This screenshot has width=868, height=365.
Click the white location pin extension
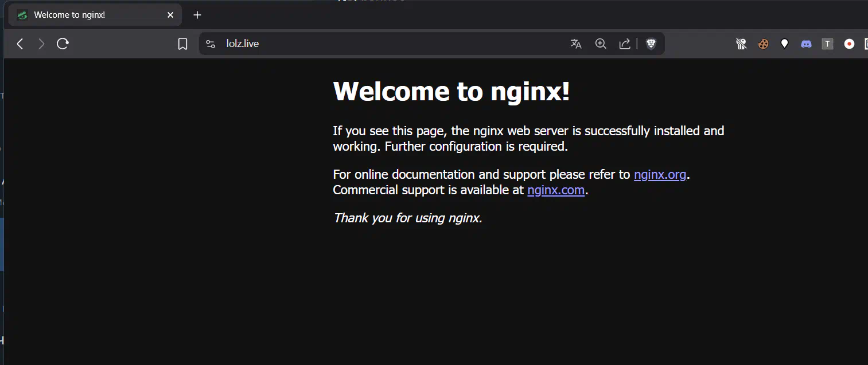point(784,44)
